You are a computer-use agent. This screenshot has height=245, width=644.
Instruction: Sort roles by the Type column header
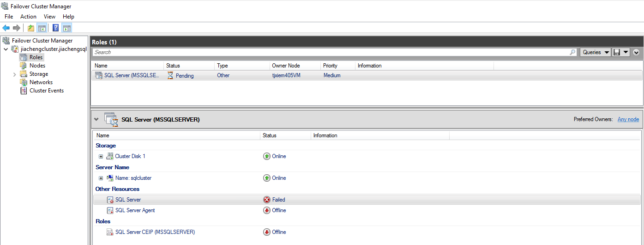coord(242,66)
